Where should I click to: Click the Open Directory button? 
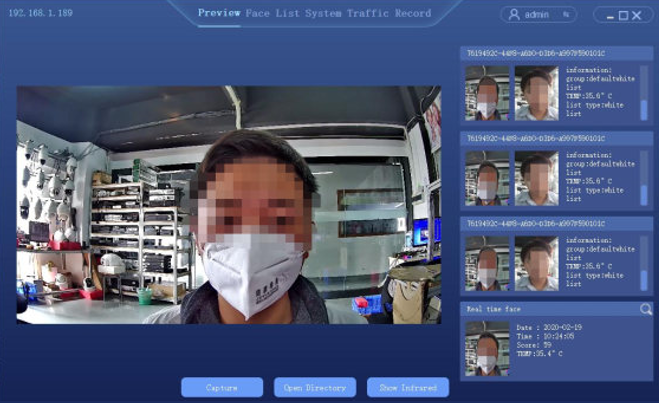pyautogui.click(x=315, y=387)
